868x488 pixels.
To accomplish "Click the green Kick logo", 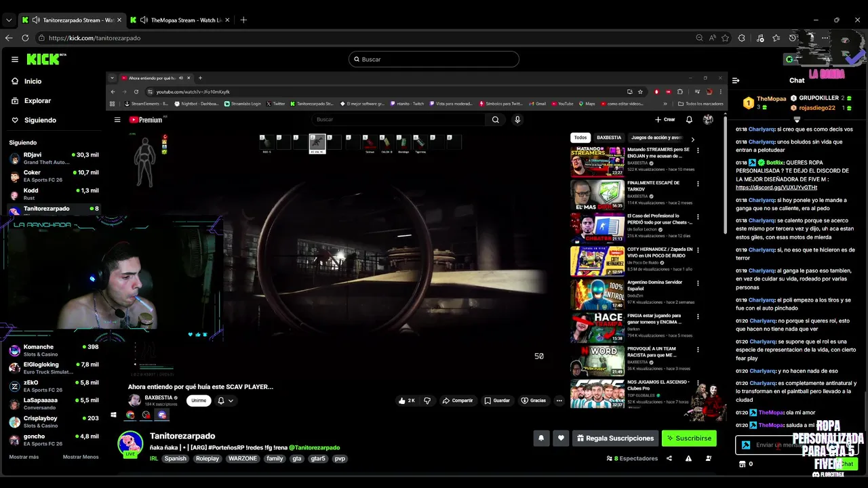I will pos(46,59).
